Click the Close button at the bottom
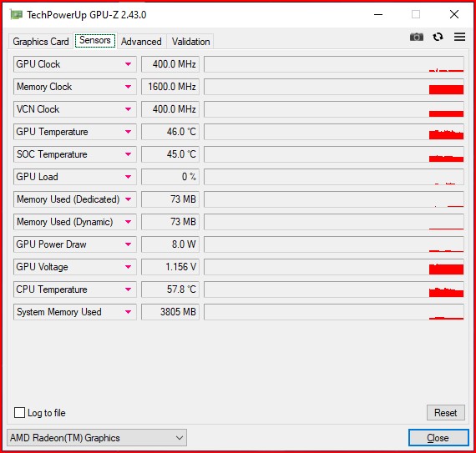Viewport: 476px width, 453px height. click(438, 437)
